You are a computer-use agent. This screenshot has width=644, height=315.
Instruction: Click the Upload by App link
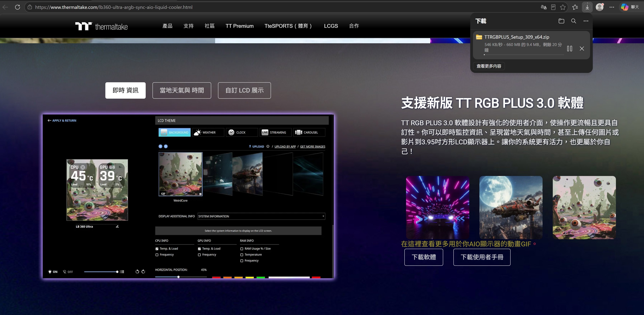click(285, 147)
